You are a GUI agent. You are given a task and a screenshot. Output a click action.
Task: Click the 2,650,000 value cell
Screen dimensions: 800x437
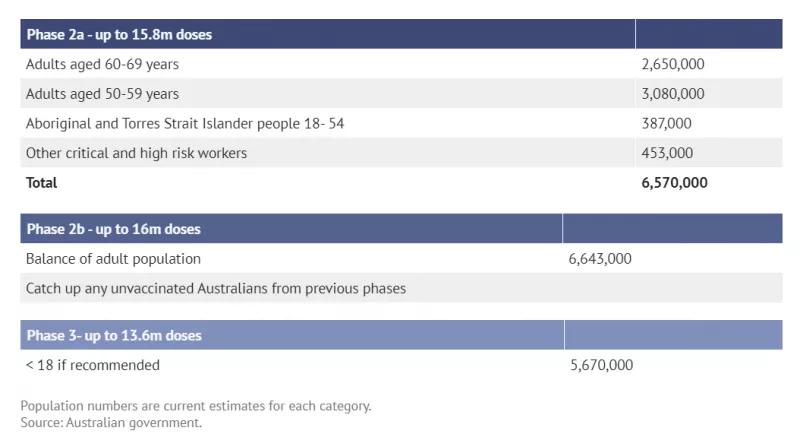[672, 64]
